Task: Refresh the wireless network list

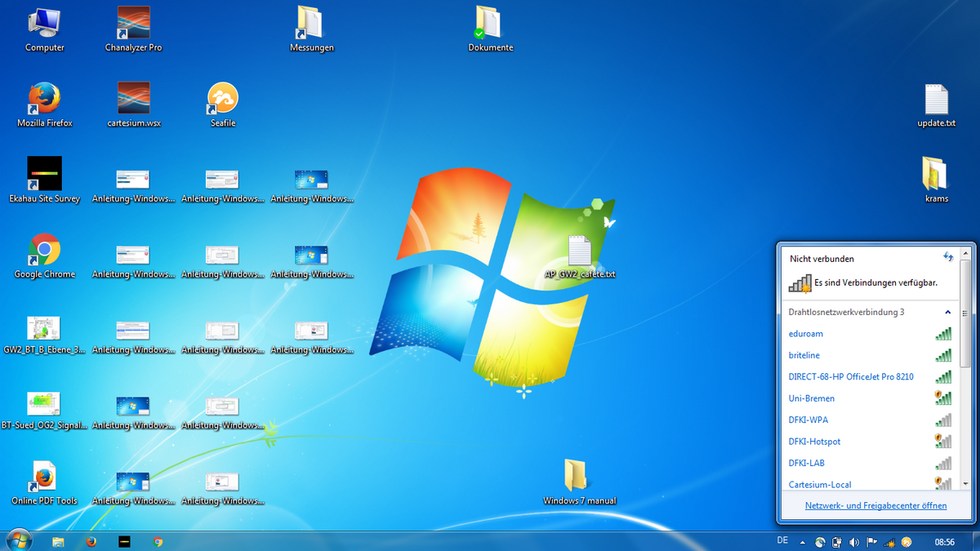Action: click(x=948, y=257)
